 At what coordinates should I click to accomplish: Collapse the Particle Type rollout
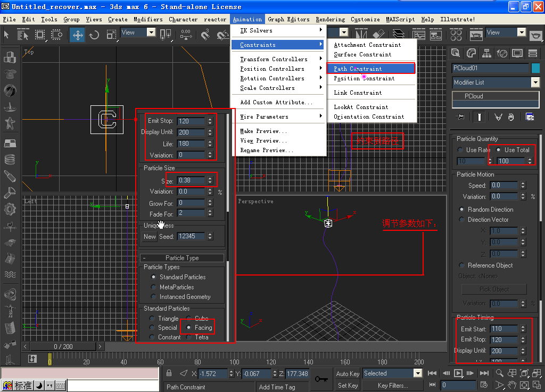182,258
